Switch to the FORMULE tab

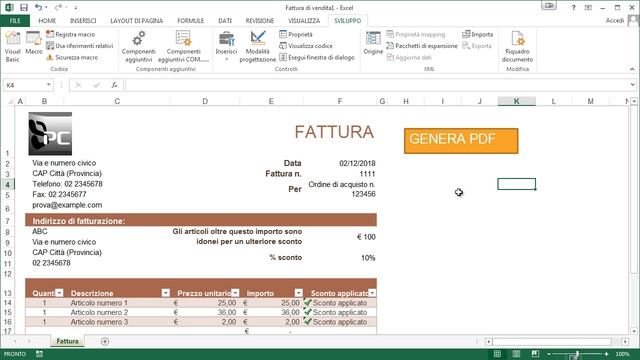click(x=191, y=20)
